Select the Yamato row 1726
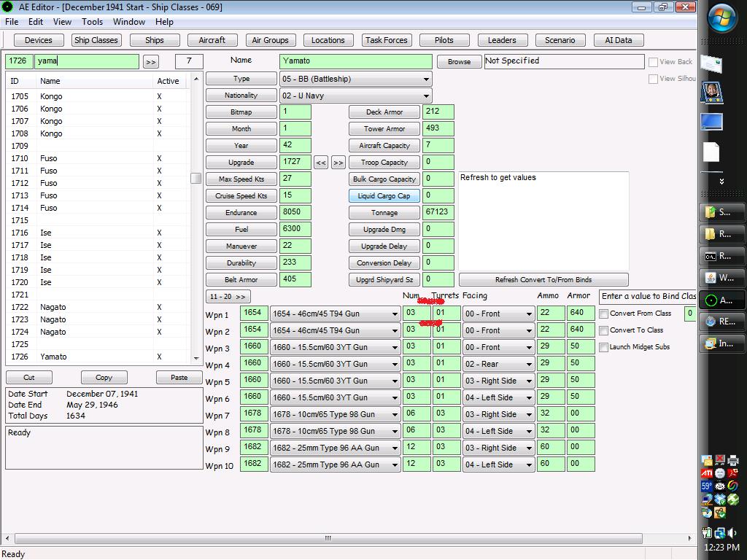Viewport: 747px width, 560px height. click(x=98, y=357)
